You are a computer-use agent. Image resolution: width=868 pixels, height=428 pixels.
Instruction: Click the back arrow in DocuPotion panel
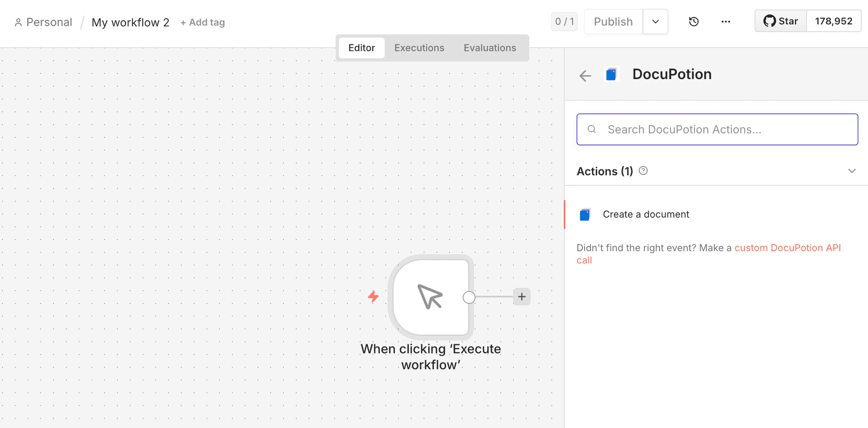coord(585,75)
